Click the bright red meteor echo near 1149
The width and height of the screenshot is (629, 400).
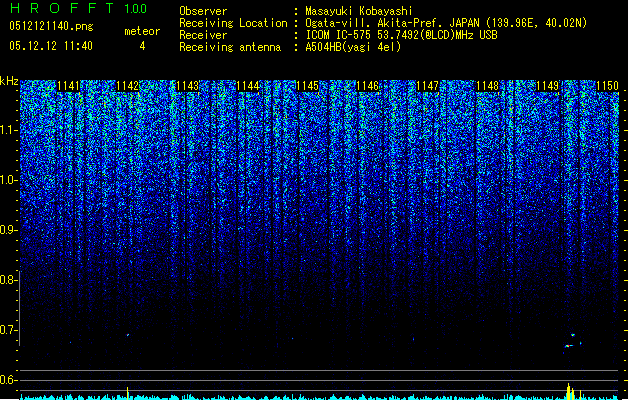click(x=568, y=345)
